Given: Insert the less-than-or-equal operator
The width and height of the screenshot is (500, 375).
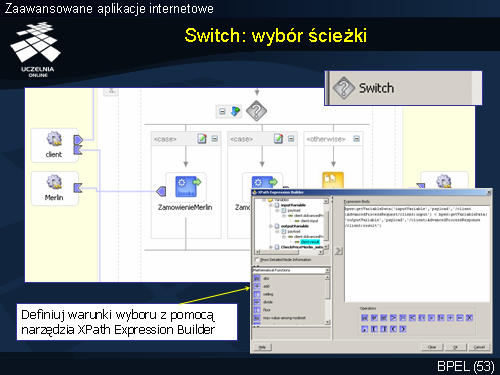Looking at the screenshot, I should pyautogui.click(x=422, y=318).
